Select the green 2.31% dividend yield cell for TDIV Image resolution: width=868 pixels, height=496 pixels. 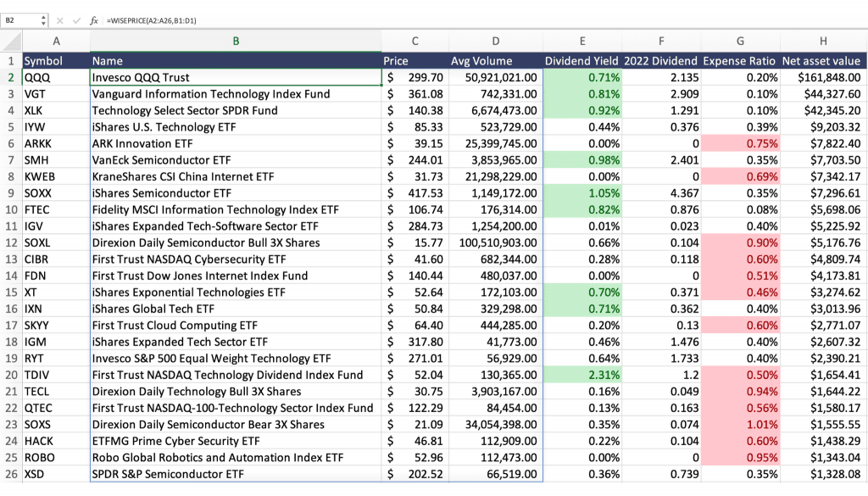pyautogui.click(x=581, y=375)
